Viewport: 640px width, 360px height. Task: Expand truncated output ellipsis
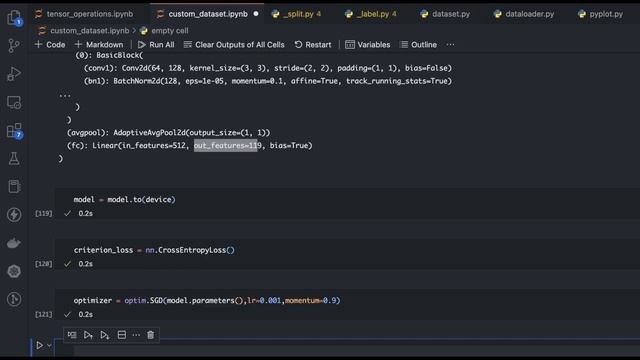point(65,95)
